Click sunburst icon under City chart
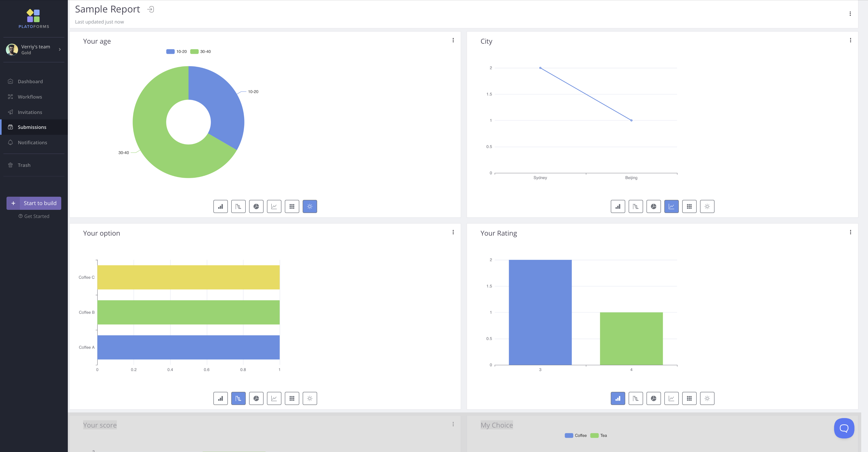Screen dimensions: 868x452 click(x=707, y=206)
